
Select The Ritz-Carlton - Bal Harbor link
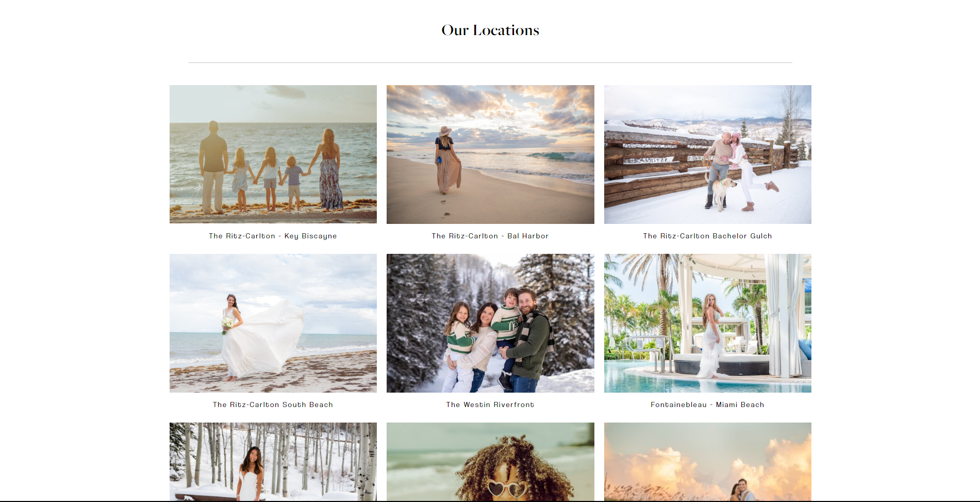[x=490, y=236]
